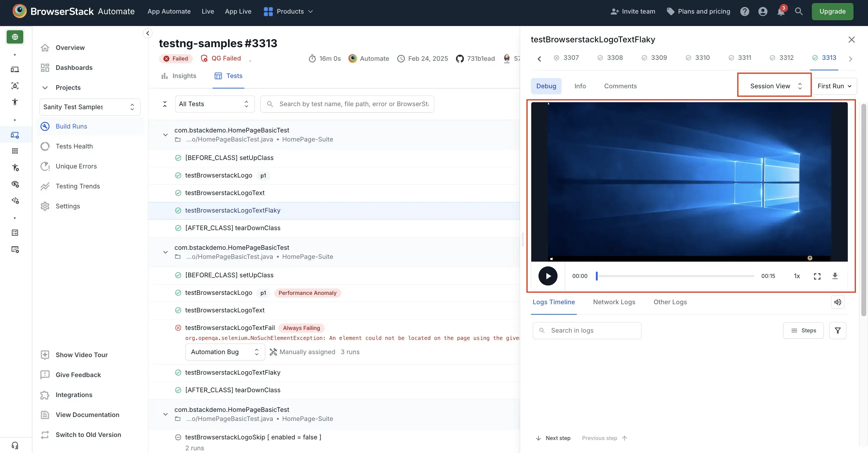The image size is (868, 453).
Task: Download the session recording
Action: (x=836, y=276)
